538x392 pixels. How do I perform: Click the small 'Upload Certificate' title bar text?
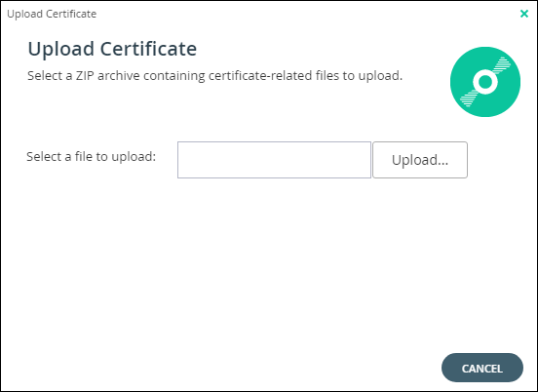pos(52,14)
